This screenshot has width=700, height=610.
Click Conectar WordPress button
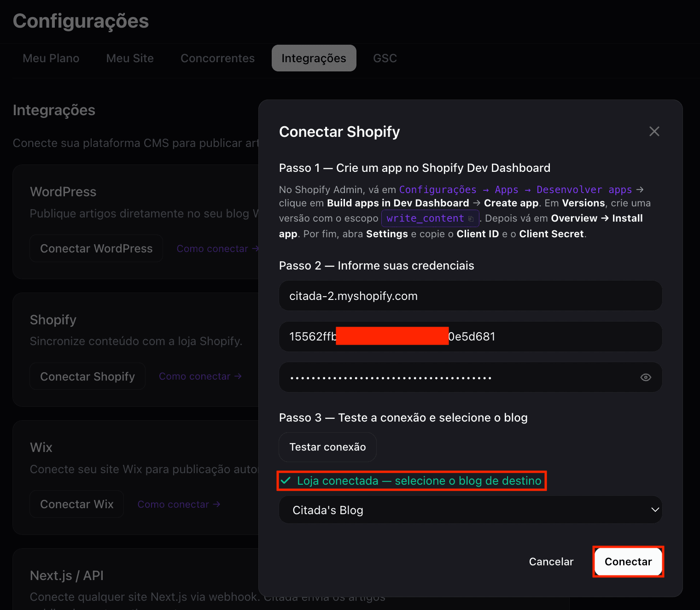tap(96, 248)
